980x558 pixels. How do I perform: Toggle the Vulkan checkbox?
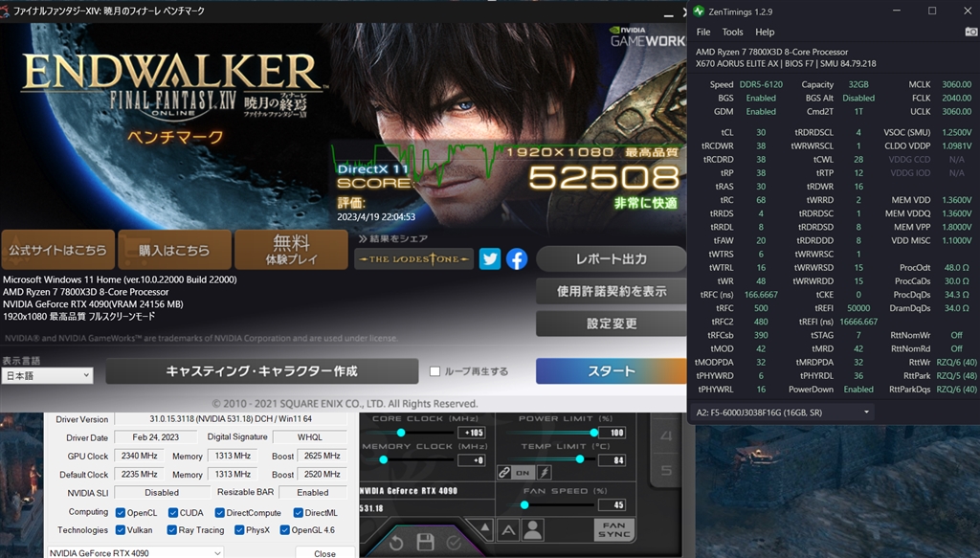(121, 530)
